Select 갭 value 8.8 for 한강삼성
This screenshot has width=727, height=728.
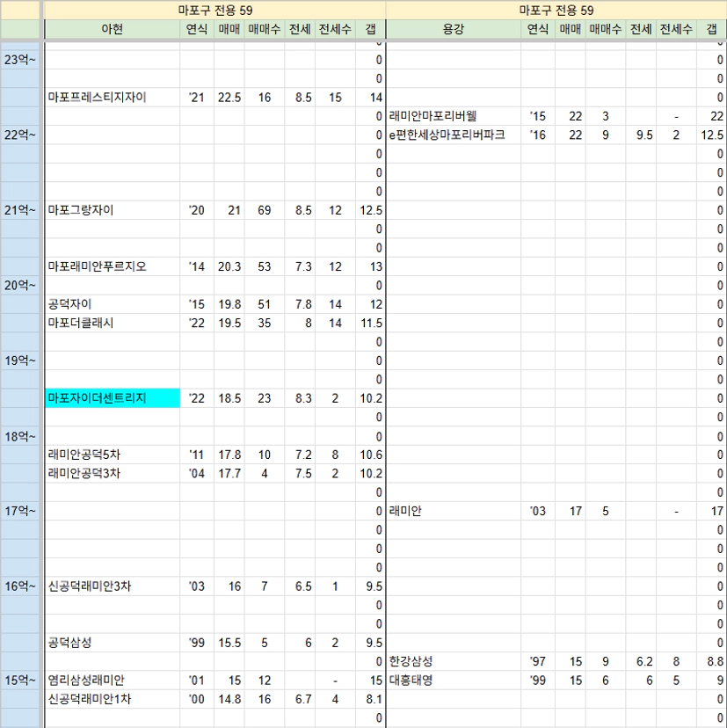point(712,661)
